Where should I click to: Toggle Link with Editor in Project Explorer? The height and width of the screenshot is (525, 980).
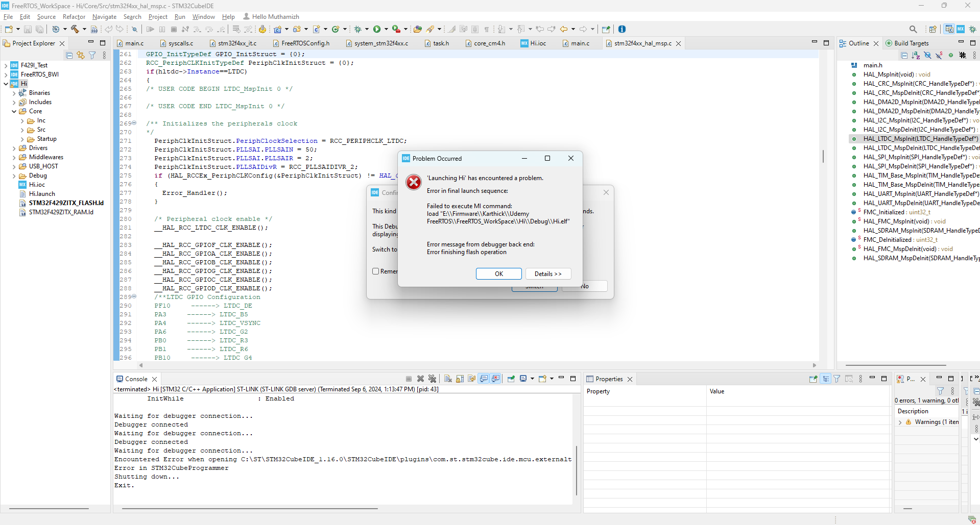tap(81, 56)
